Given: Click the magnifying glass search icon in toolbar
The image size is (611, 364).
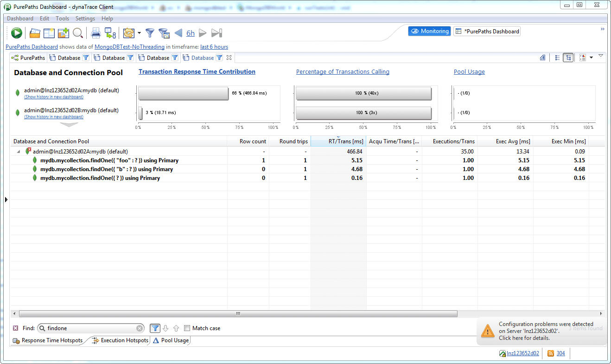Looking at the screenshot, I should click(x=78, y=33).
